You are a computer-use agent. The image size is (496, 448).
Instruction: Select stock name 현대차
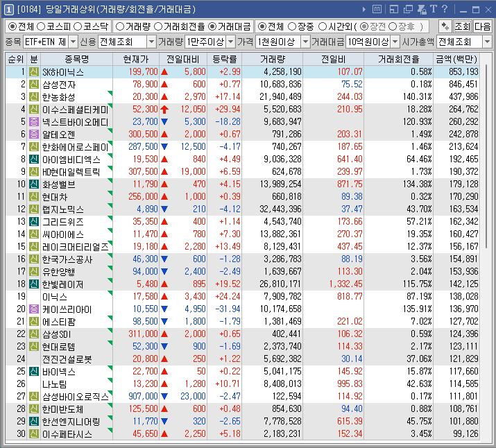pyautogui.click(x=55, y=197)
